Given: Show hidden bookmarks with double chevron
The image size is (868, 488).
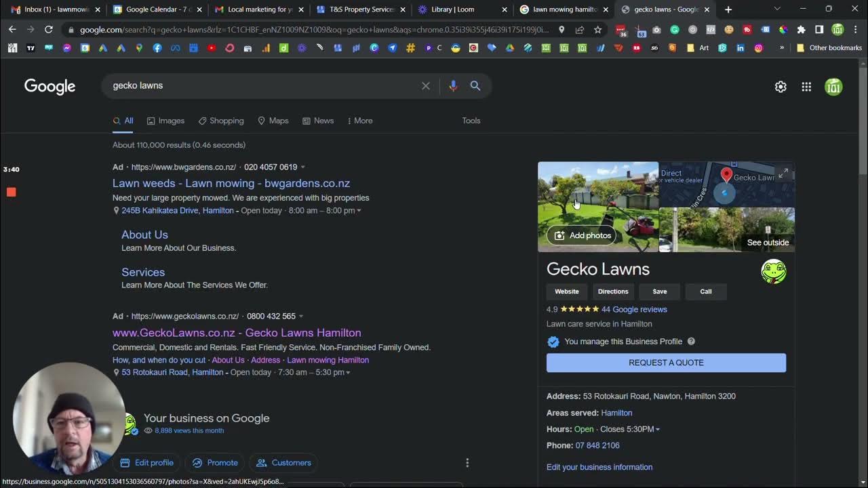Looking at the screenshot, I should pos(782,48).
